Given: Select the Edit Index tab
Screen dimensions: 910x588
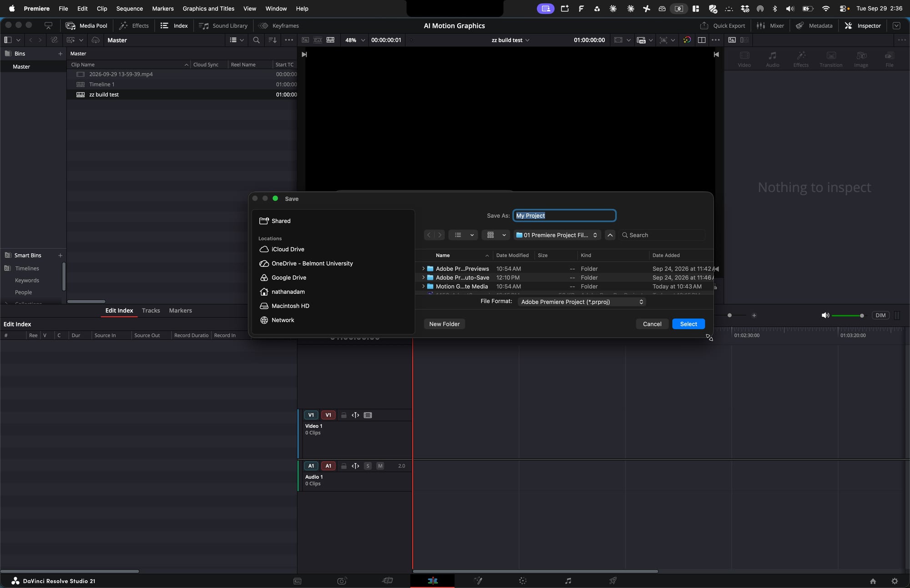Looking at the screenshot, I should coord(119,311).
